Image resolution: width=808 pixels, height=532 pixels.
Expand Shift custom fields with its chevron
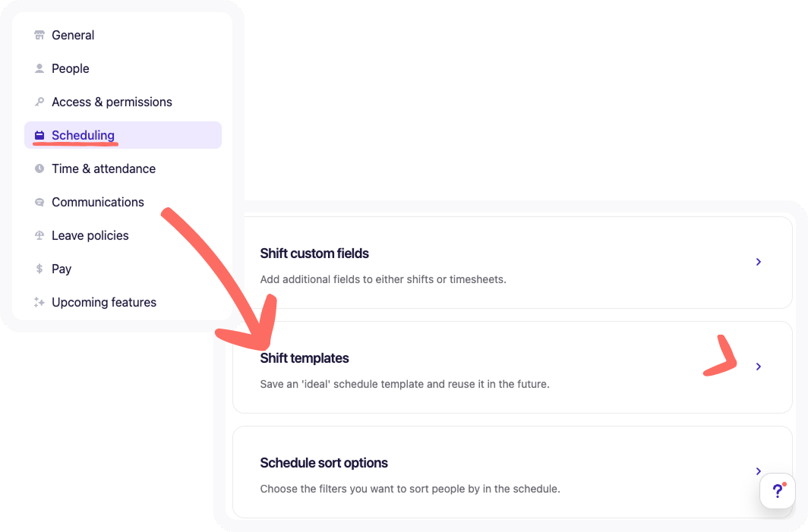[758, 262]
